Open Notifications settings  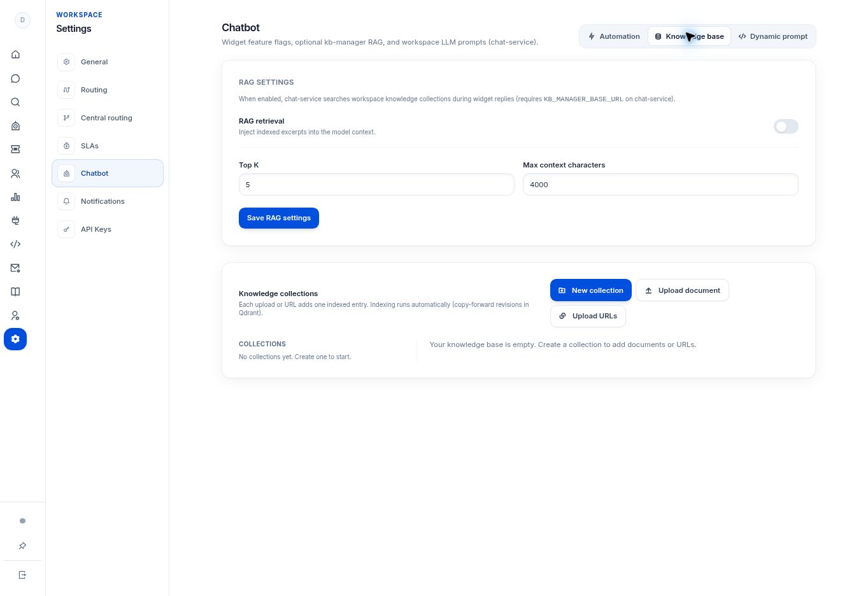[x=108, y=201]
